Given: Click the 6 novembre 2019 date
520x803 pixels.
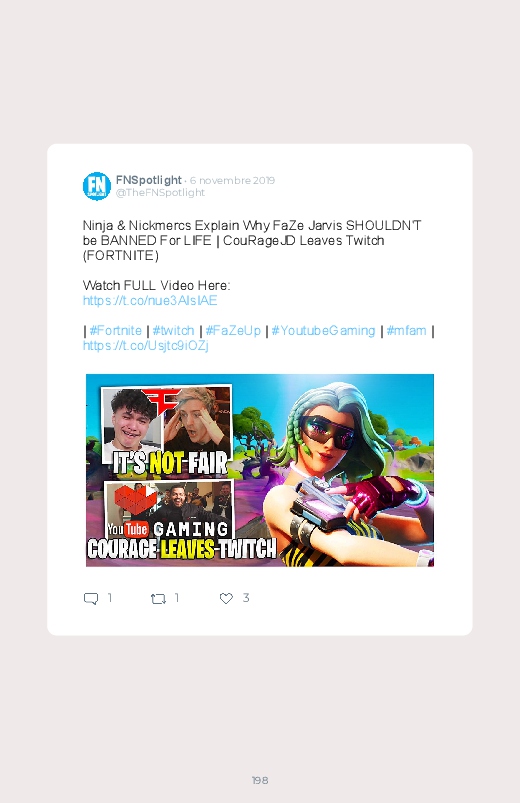Looking at the screenshot, I should tap(232, 180).
